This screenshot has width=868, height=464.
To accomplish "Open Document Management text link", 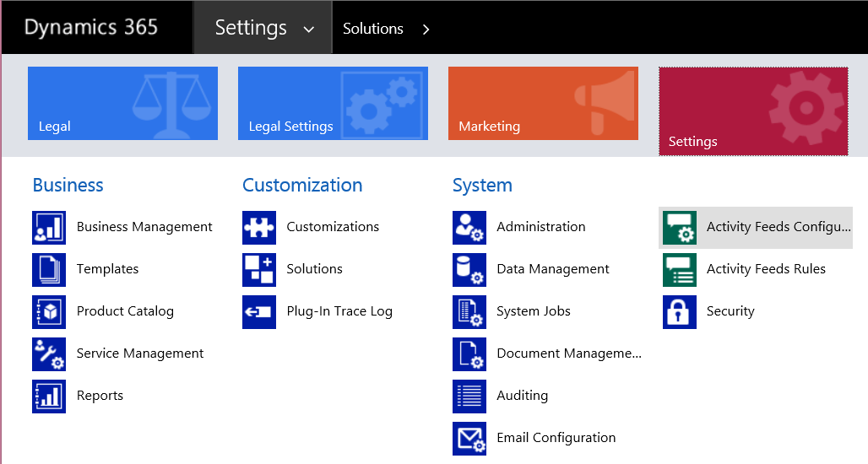I will tap(569, 353).
